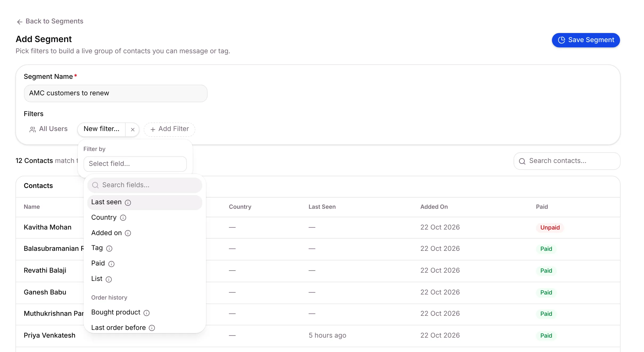Screen dimensions: 644x352
Task: Choose Country from field list
Action: (x=145, y=218)
